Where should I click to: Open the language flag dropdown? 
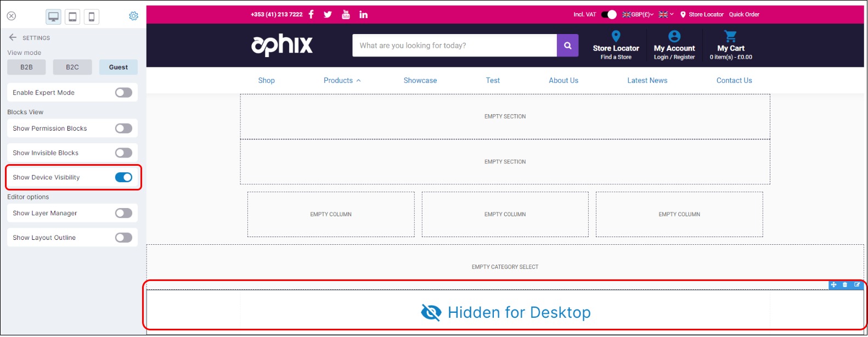(666, 14)
